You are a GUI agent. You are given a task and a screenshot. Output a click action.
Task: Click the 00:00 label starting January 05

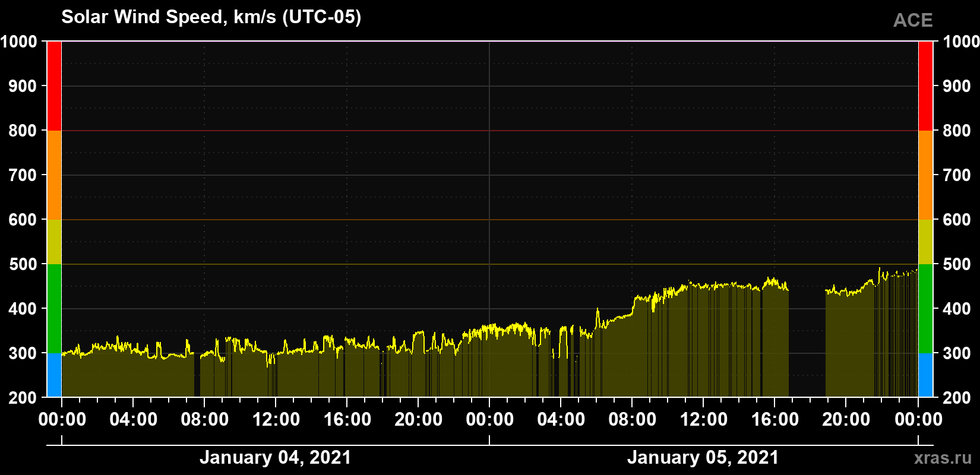tap(489, 420)
